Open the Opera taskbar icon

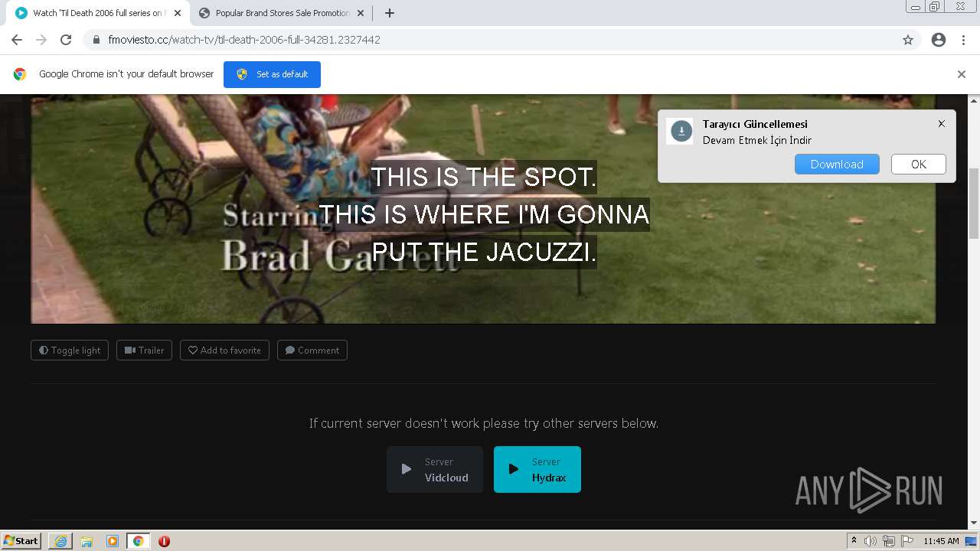pos(164,541)
